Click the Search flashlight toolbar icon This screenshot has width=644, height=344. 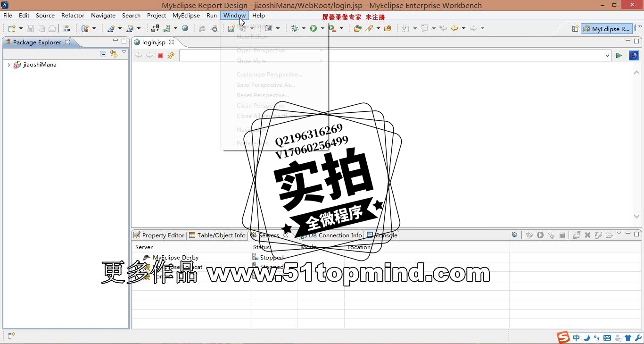pyautogui.click(x=370, y=28)
